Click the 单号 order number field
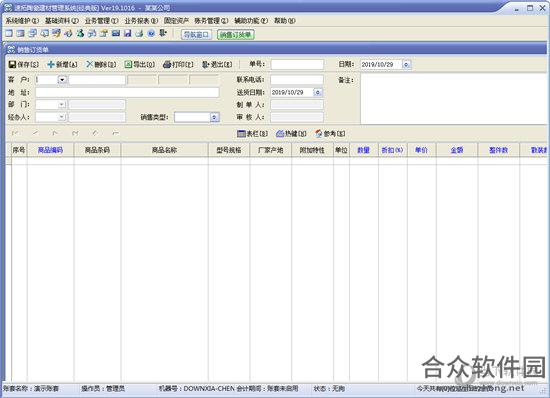 pyautogui.click(x=297, y=65)
